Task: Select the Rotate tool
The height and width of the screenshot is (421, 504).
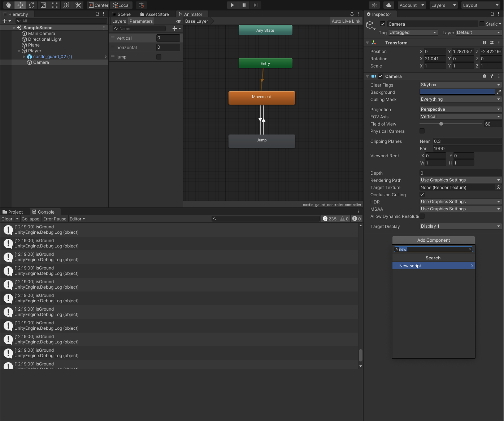Action: (32, 5)
